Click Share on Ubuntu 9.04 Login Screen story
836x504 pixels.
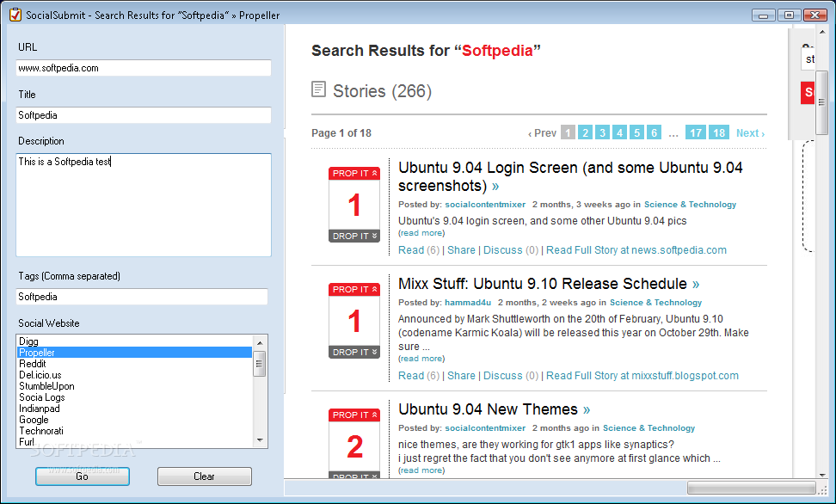(x=461, y=250)
